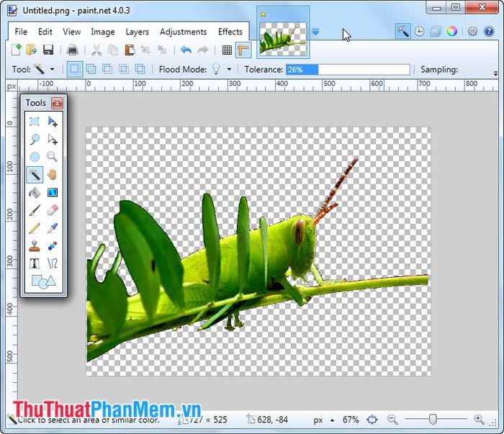Select the Rectangle Select tool
504x434 pixels.
(35, 122)
